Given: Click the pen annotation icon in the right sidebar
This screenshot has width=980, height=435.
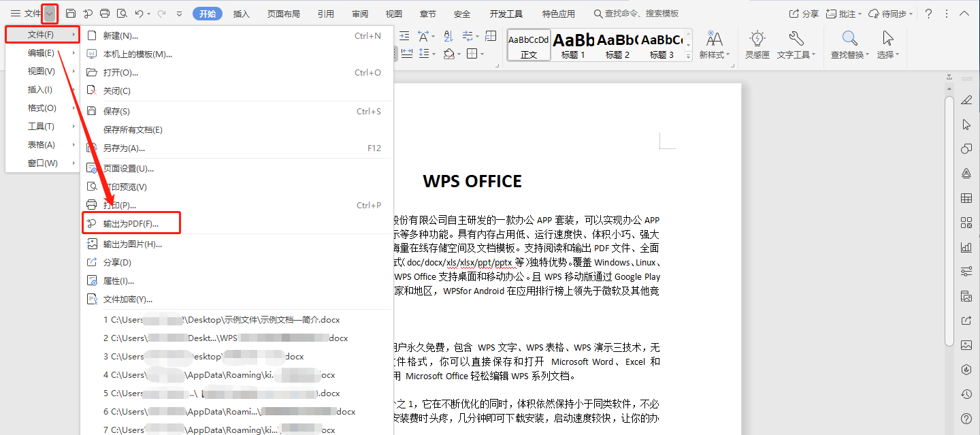Looking at the screenshot, I should (967, 100).
